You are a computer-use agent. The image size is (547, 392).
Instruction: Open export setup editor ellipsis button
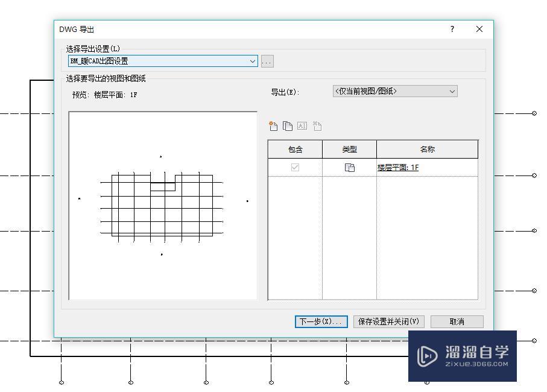(x=267, y=62)
